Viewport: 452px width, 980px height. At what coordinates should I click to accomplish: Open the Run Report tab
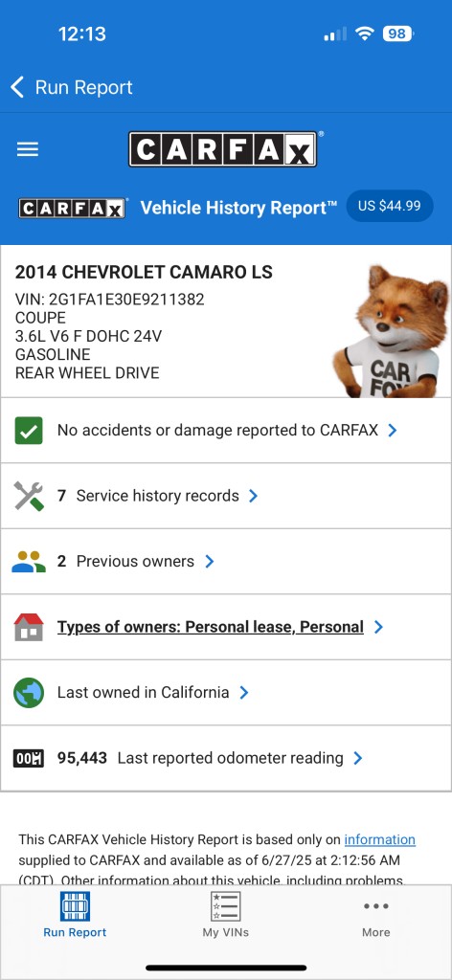(x=75, y=914)
